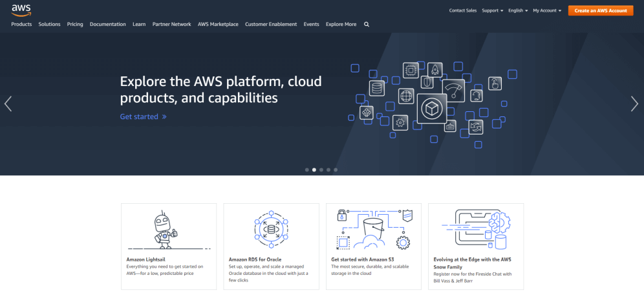Go to next slide with right arrow

click(634, 104)
